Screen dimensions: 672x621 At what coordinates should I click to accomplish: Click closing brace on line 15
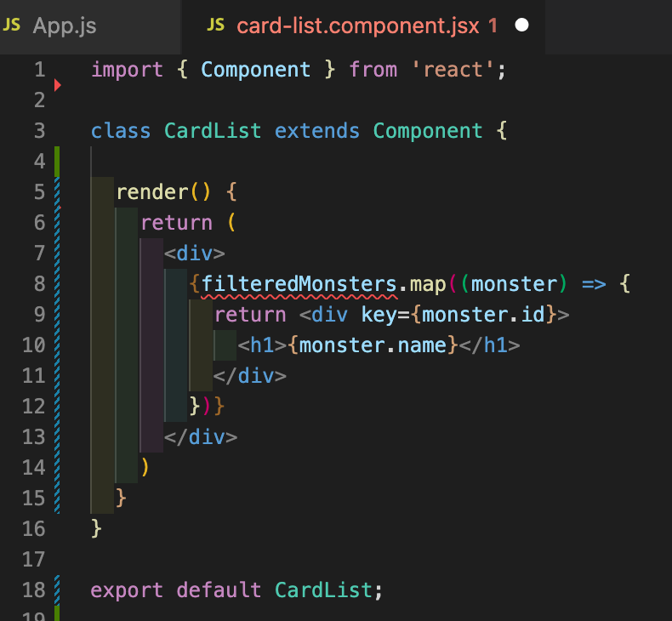(x=121, y=499)
